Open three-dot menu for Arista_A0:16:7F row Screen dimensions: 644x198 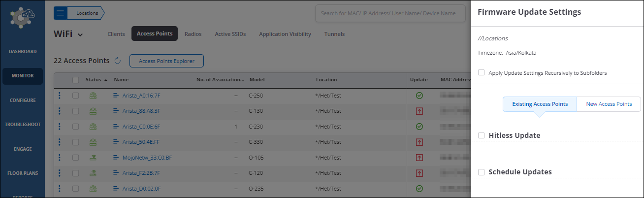60,96
